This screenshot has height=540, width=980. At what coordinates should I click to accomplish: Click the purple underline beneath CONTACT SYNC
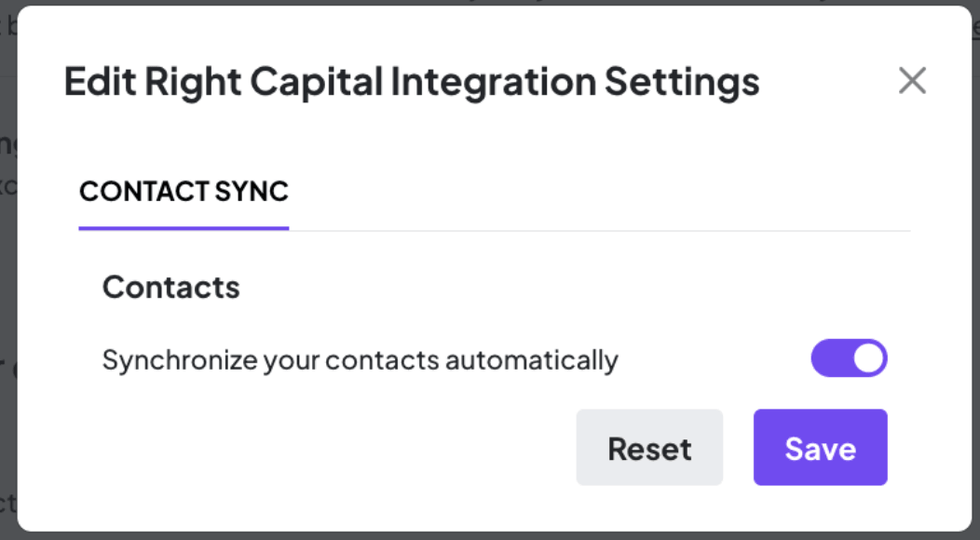coord(184,228)
